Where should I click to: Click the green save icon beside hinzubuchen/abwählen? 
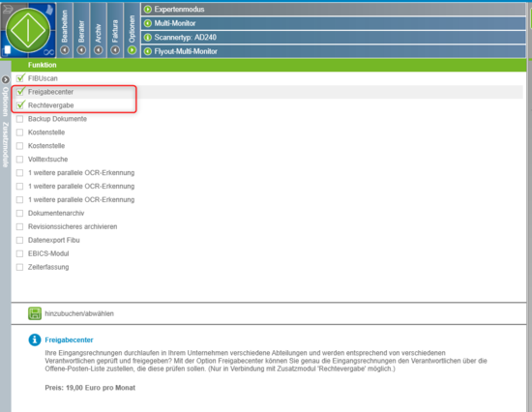pos(35,313)
